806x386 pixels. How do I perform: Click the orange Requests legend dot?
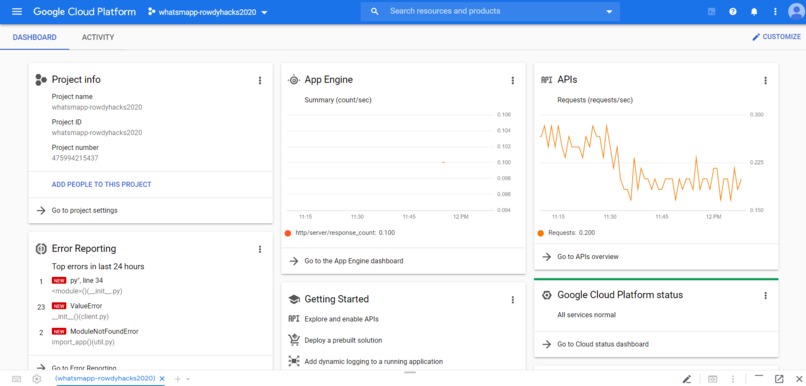tap(541, 233)
